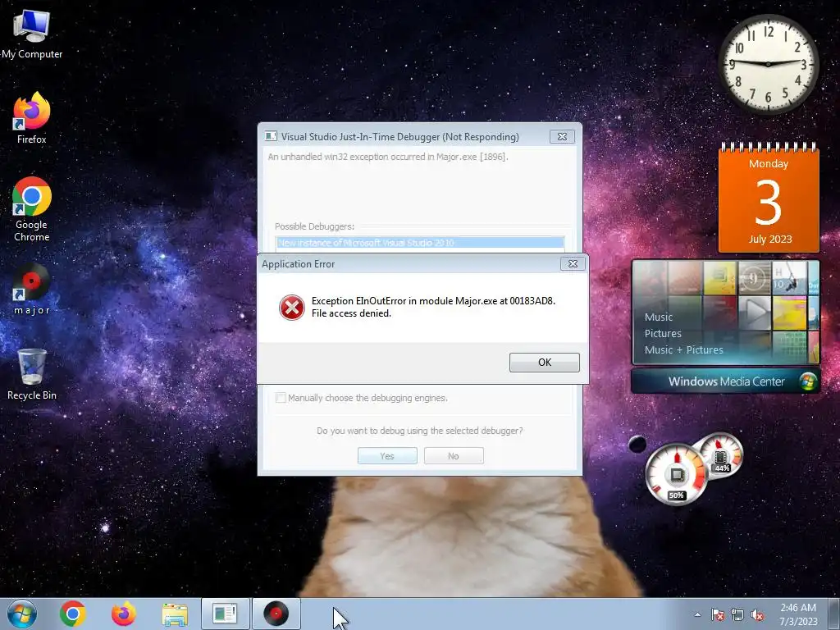Viewport: 840px width, 630px height.
Task: Switch to the Major app taskbar button
Action: point(276,614)
